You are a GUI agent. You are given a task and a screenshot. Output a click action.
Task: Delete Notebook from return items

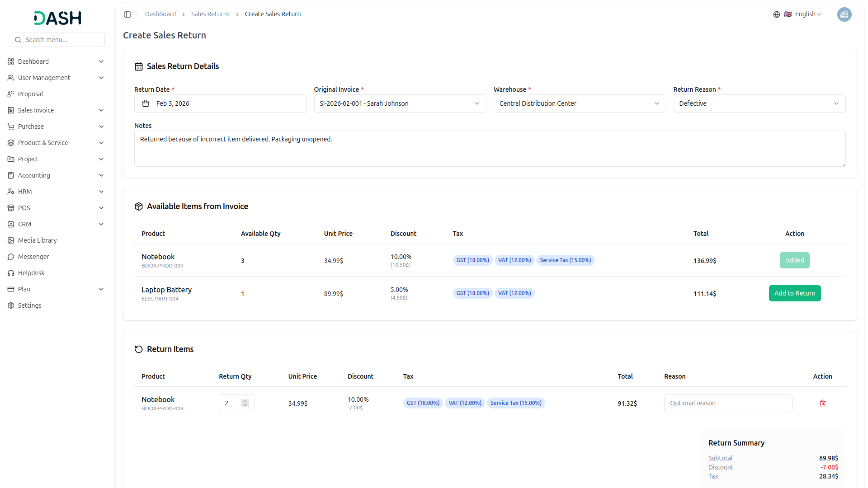pyautogui.click(x=822, y=403)
